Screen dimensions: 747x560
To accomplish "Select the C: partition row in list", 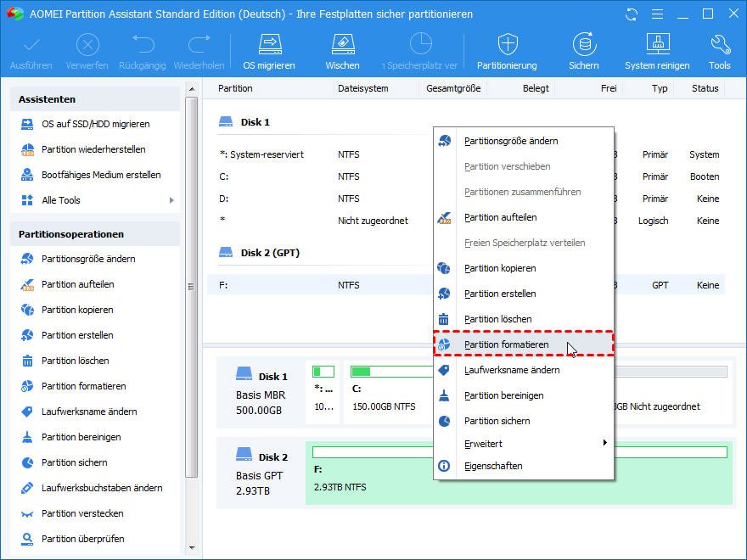I will 466,176.
